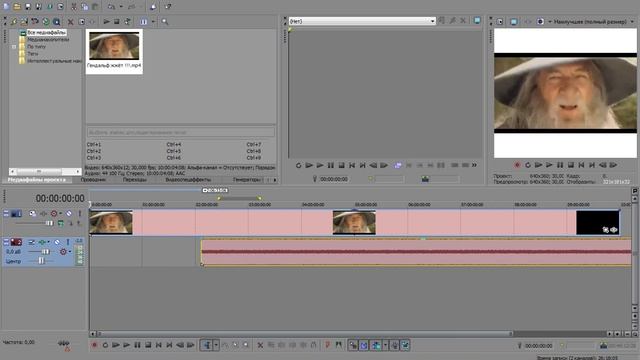Screen dimensions: 640x360
Task: Switch to the 'Переходы' tab
Action: pyautogui.click(x=135, y=180)
